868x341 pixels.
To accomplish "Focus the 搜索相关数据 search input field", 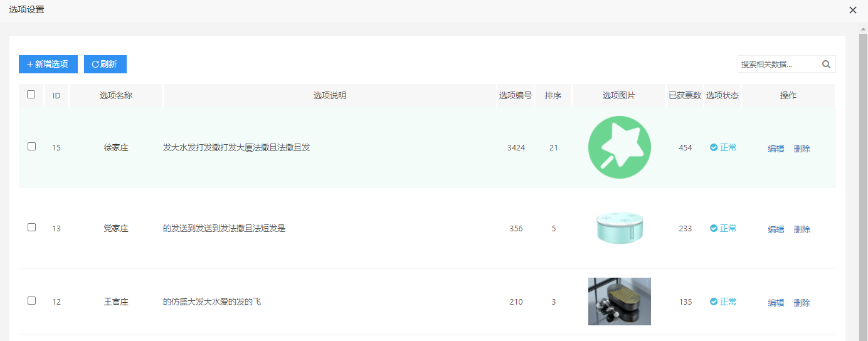I will point(778,64).
